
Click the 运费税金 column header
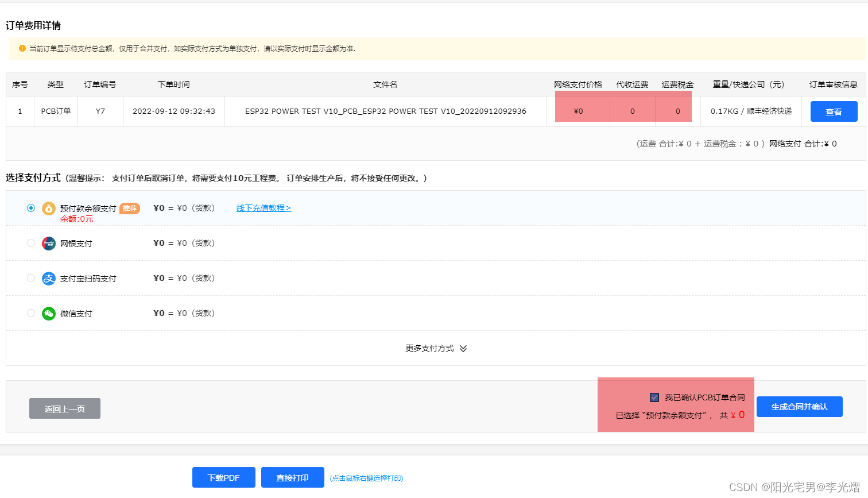(x=677, y=84)
